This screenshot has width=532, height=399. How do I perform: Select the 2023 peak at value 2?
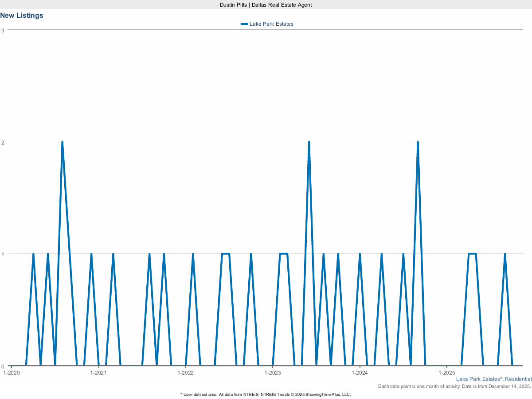pos(309,142)
